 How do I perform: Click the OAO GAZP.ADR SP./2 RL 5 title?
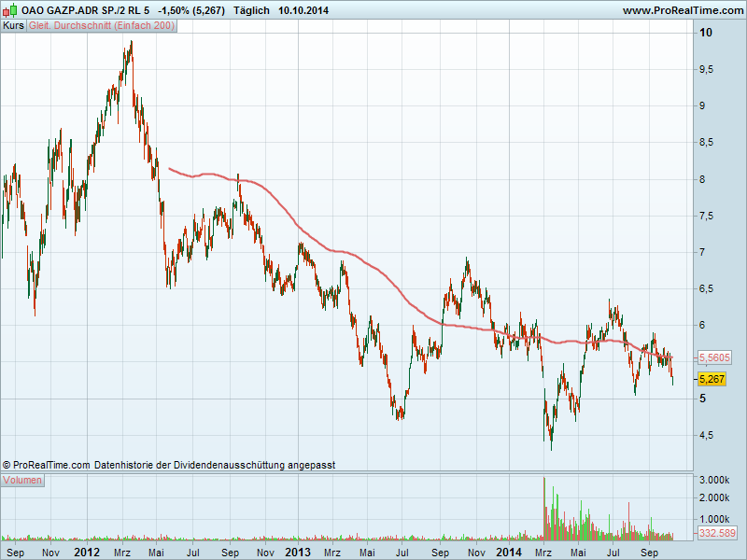85,10
